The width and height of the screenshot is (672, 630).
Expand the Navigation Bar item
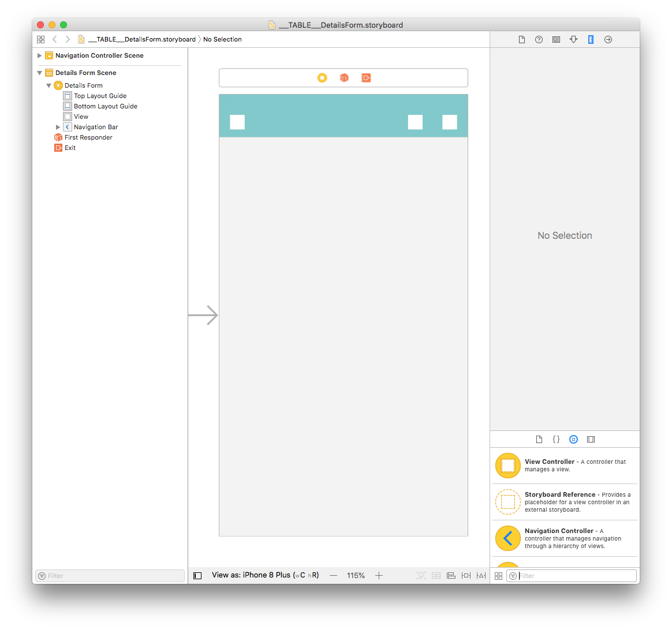(58, 127)
